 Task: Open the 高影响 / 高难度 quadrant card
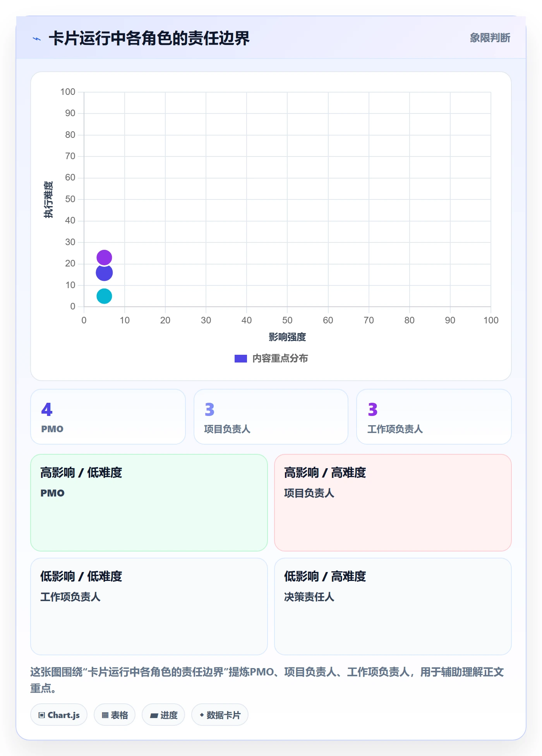[393, 503]
